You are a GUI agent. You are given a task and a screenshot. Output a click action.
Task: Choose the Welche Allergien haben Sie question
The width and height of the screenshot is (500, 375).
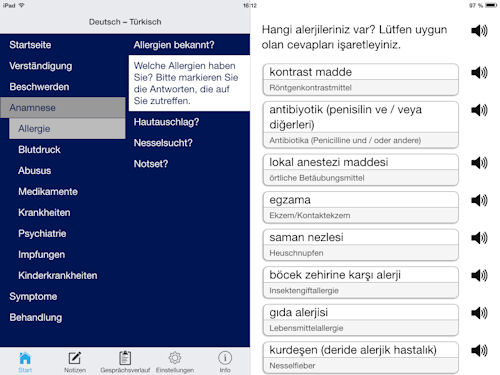click(189, 83)
